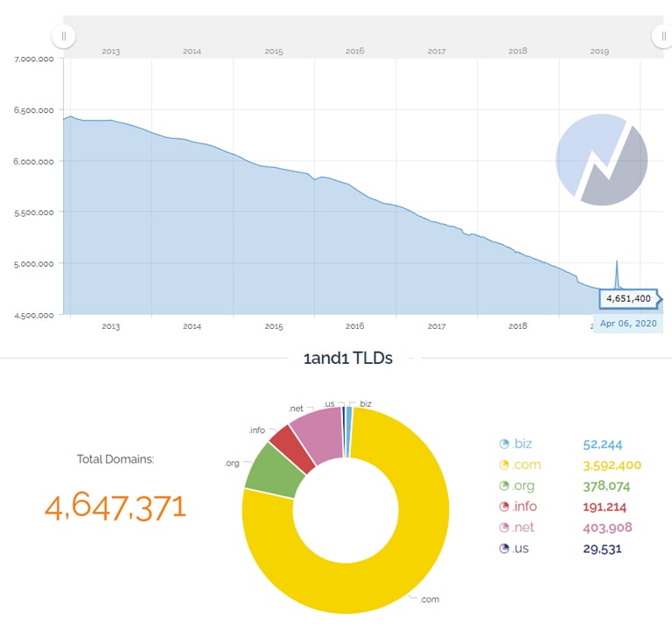672x635 pixels.
Task: Click the .biz label above the donut chart
Action: [x=365, y=403]
